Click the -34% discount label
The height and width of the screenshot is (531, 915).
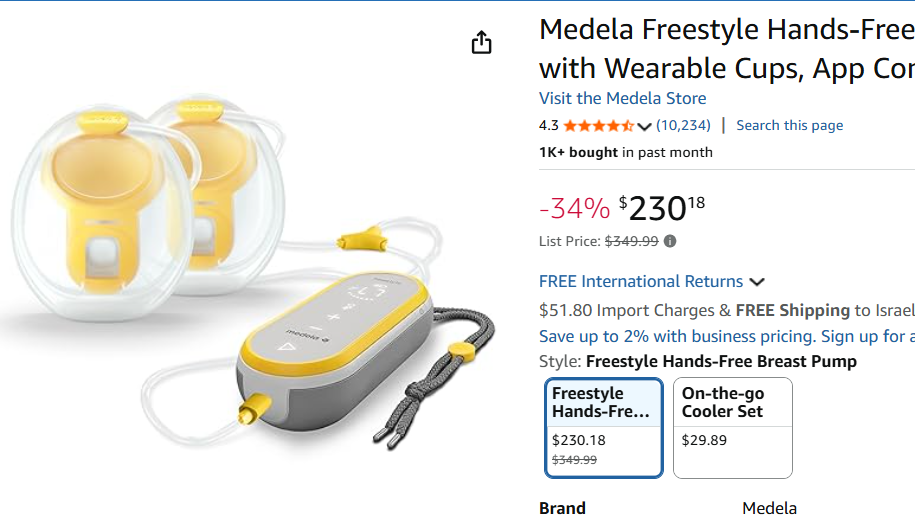[574, 208]
